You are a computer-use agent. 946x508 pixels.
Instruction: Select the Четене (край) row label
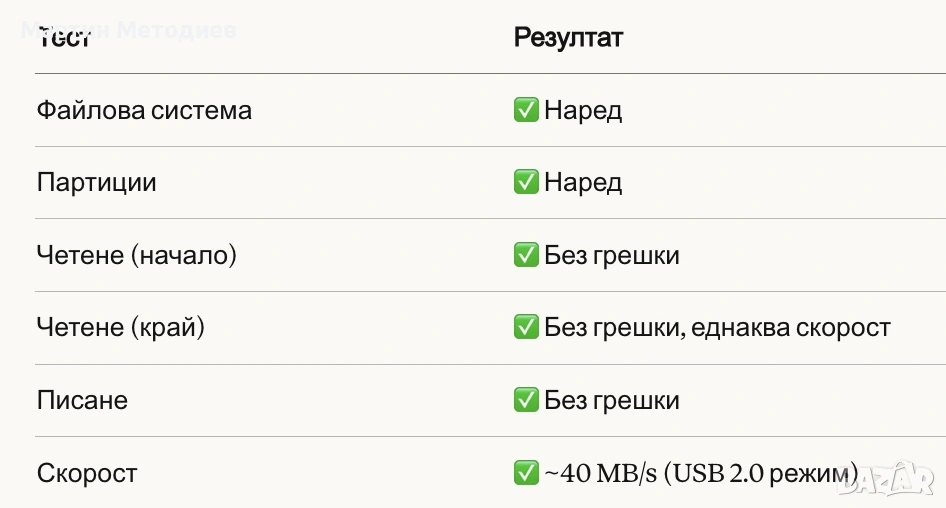pos(120,327)
